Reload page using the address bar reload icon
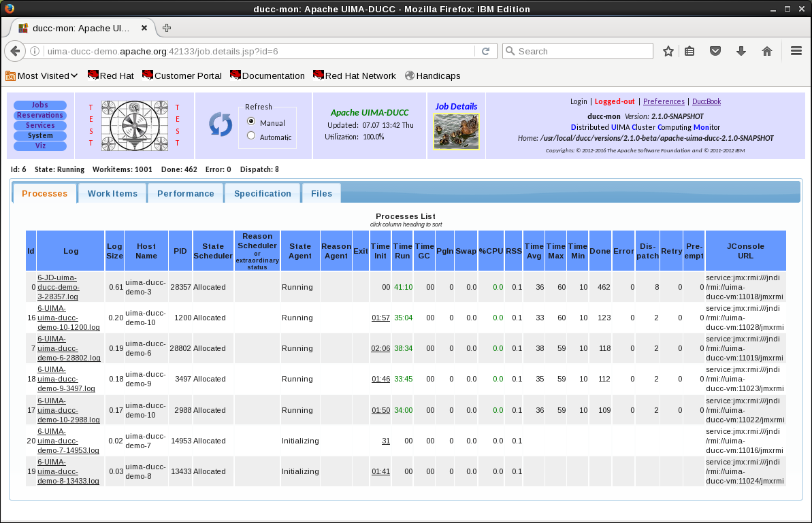812x523 pixels. pyautogui.click(x=485, y=51)
